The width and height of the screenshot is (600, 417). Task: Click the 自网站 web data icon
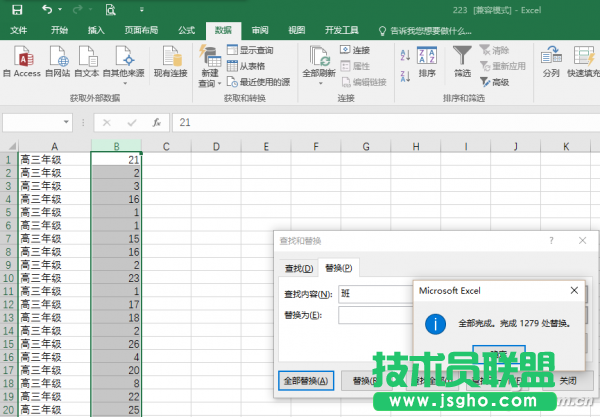pyautogui.click(x=59, y=60)
